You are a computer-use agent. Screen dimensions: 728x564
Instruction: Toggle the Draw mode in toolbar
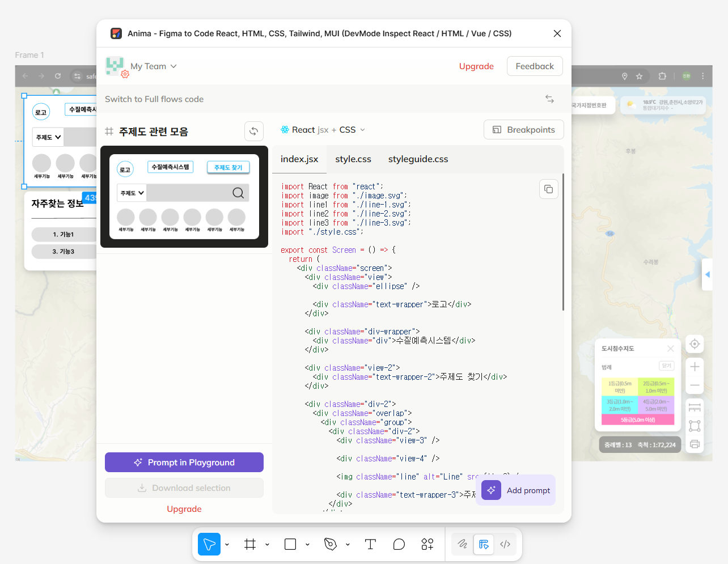point(463,544)
